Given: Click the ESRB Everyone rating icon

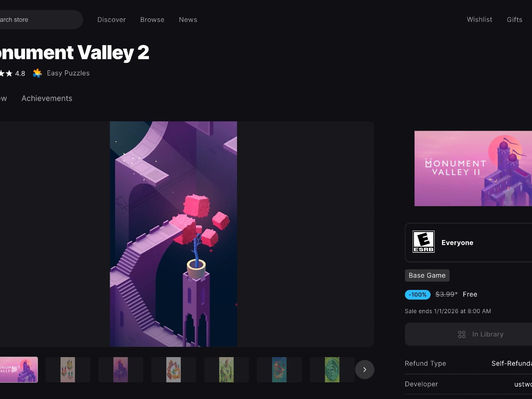Looking at the screenshot, I should (x=423, y=242).
